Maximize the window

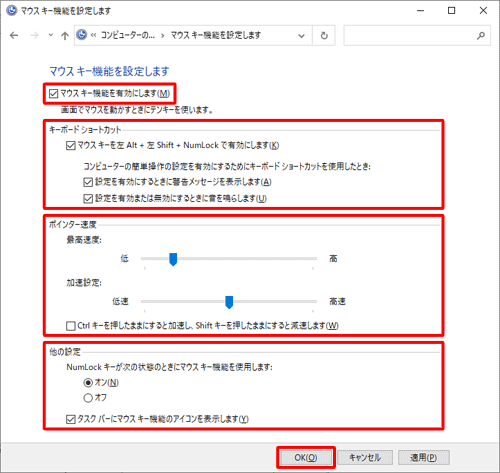click(451, 11)
